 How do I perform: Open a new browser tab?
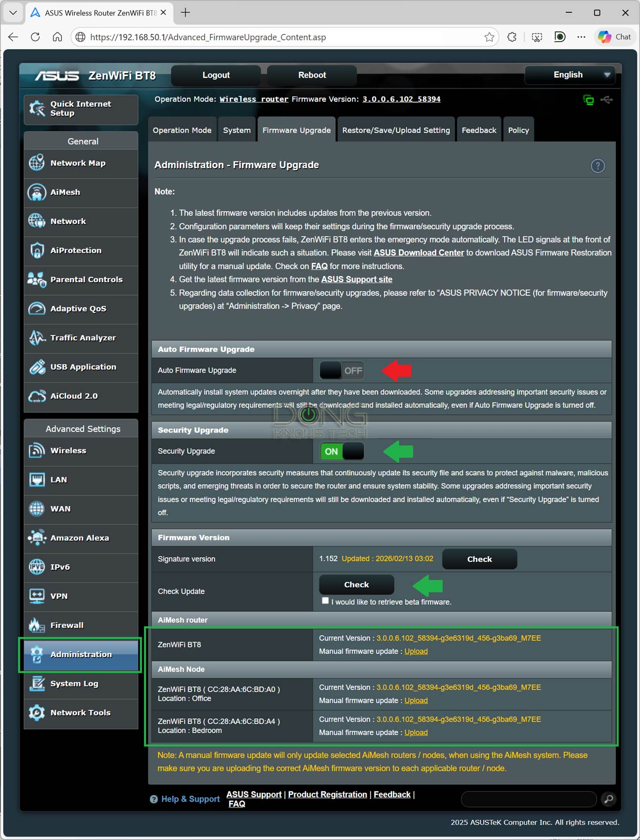click(185, 12)
